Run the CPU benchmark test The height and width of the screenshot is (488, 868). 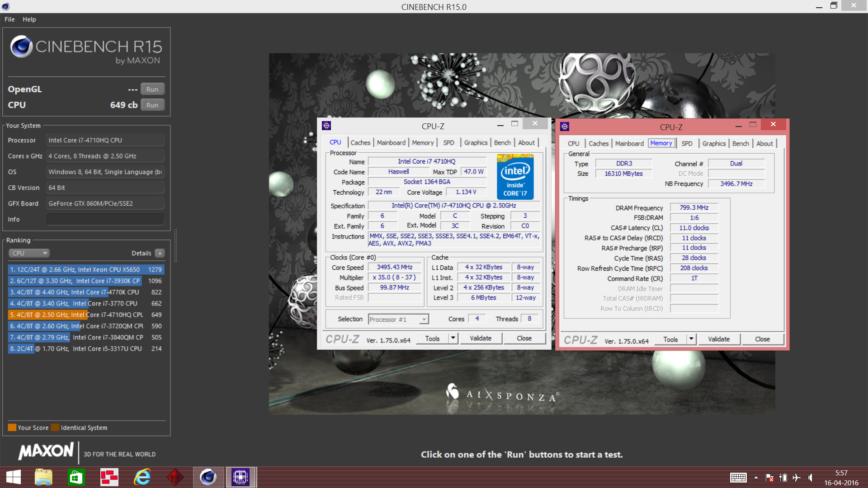coord(152,105)
